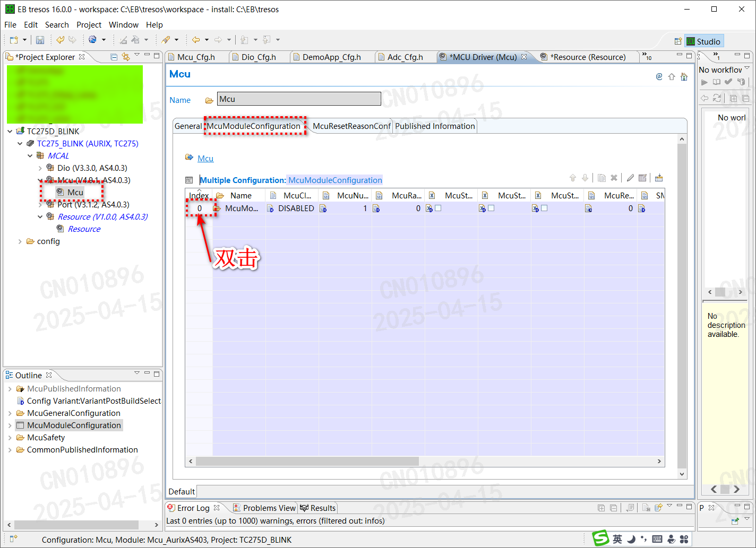The image size is (756, 548).
Task: Expand McuPublishedInformation in the Outline
Action: click(x=10, y=389)
